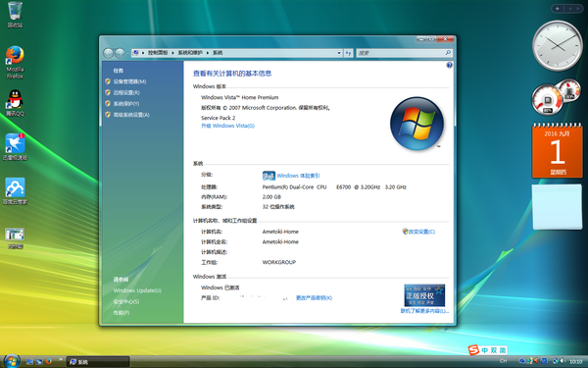Click the sidebar add gadget plus button
This screenshot has height=368, width=588.
coord(558,8)
